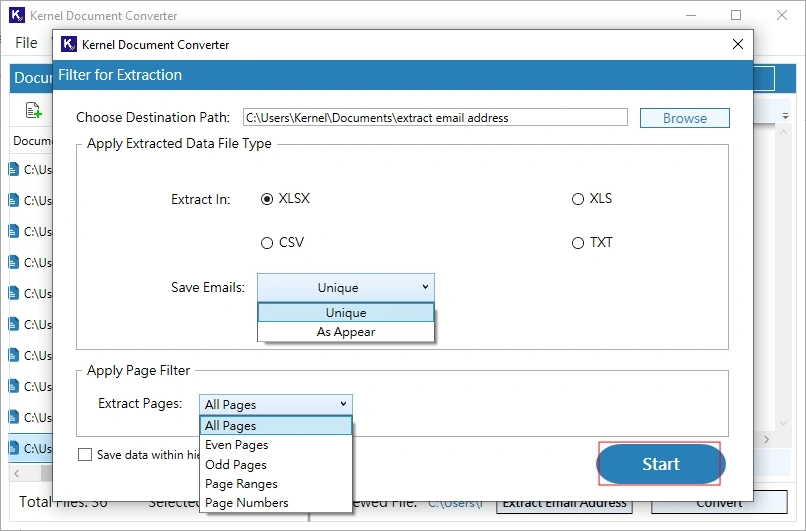
Task: Click the Kernel logo in the dialog title bar
Action: 69,44
